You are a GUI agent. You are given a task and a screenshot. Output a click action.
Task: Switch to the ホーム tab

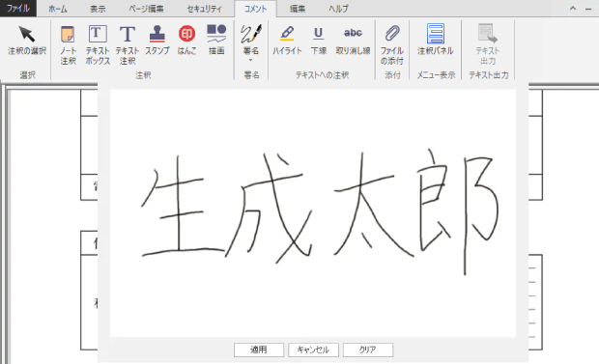58,9
